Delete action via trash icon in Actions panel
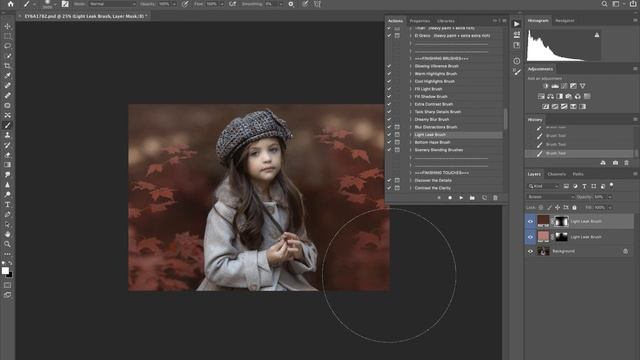The image size is (640, 360). point(495,198)
